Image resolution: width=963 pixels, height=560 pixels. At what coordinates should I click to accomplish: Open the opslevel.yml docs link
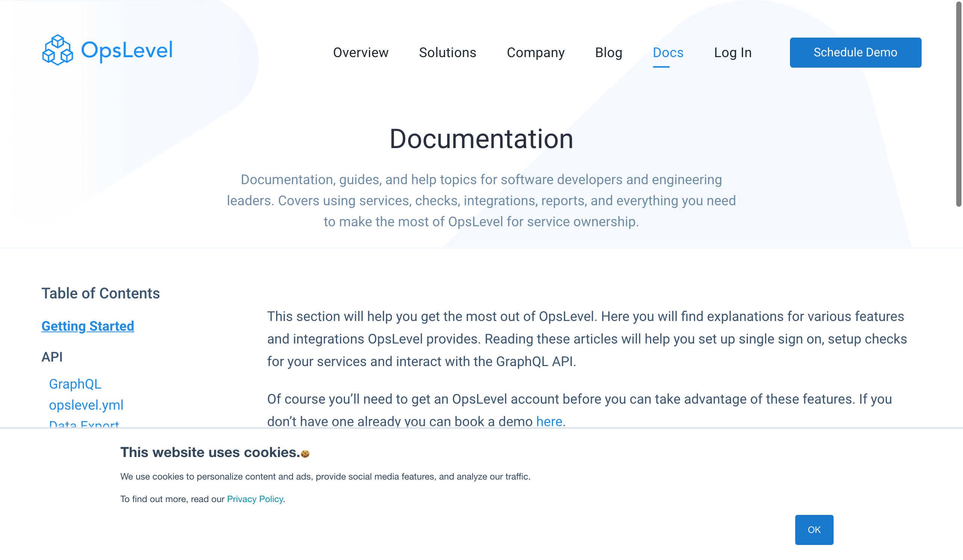click(86, 405)
